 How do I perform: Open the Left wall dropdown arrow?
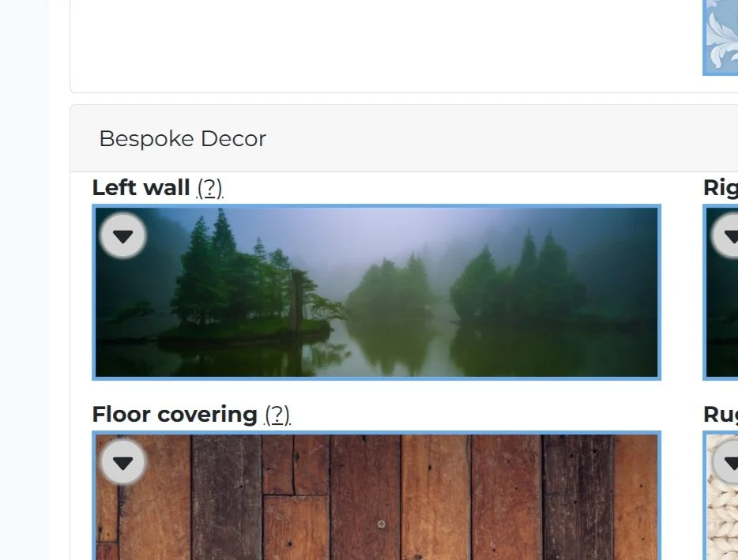122,235
